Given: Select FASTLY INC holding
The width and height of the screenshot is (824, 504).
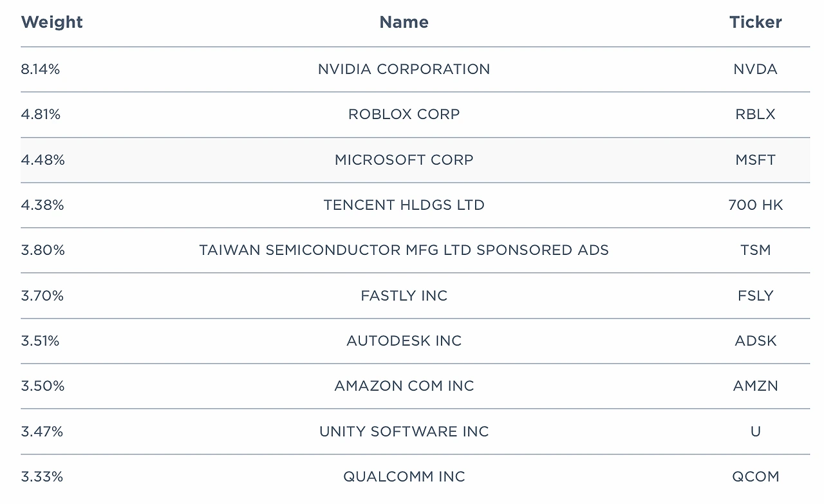Looking at the screenshot, I should 404,295.
